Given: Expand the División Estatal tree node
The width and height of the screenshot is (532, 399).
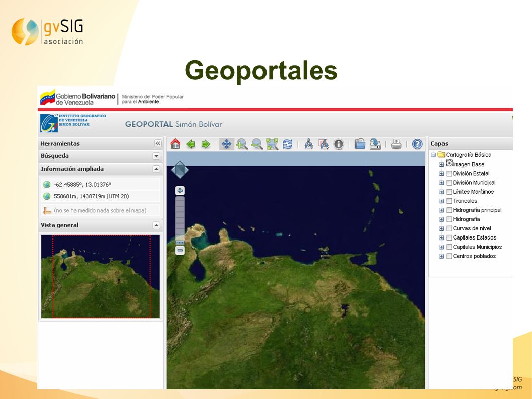Looking at the screenshot, I should (441, 174).
